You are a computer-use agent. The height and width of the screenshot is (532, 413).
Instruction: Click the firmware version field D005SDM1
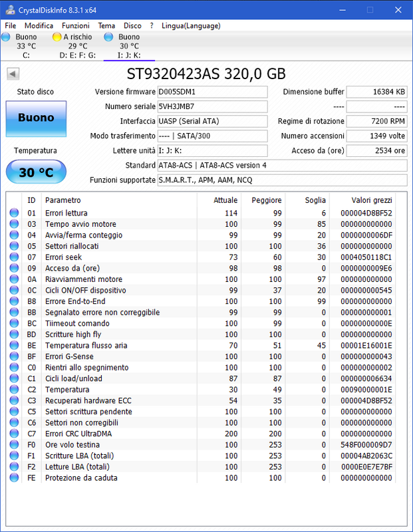(212, 92)
